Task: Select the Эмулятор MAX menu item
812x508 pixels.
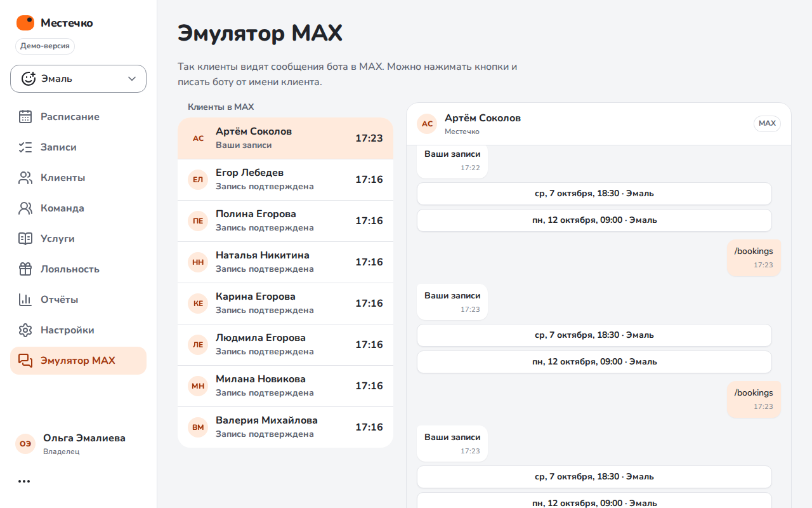Action: pos(78,361)
